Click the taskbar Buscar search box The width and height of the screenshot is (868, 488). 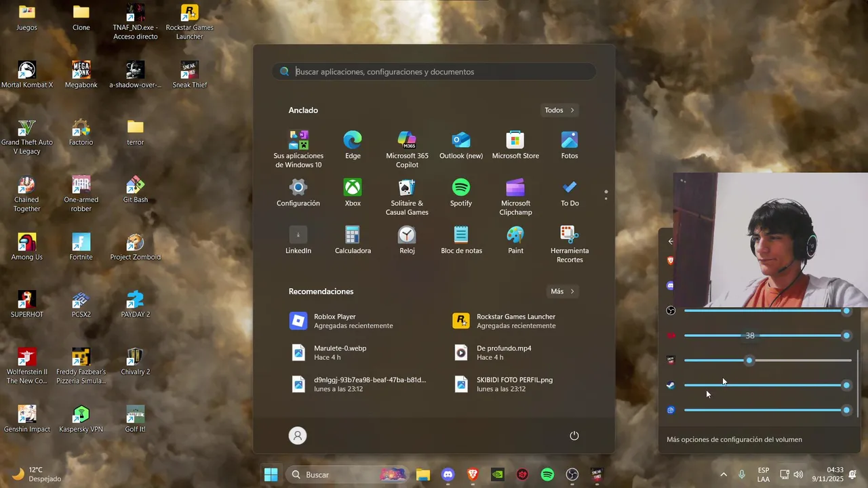pos(347,474)
